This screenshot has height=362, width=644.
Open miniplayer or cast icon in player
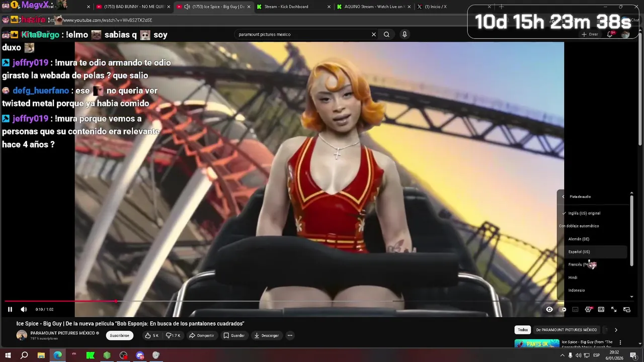(x=627, y=309)
